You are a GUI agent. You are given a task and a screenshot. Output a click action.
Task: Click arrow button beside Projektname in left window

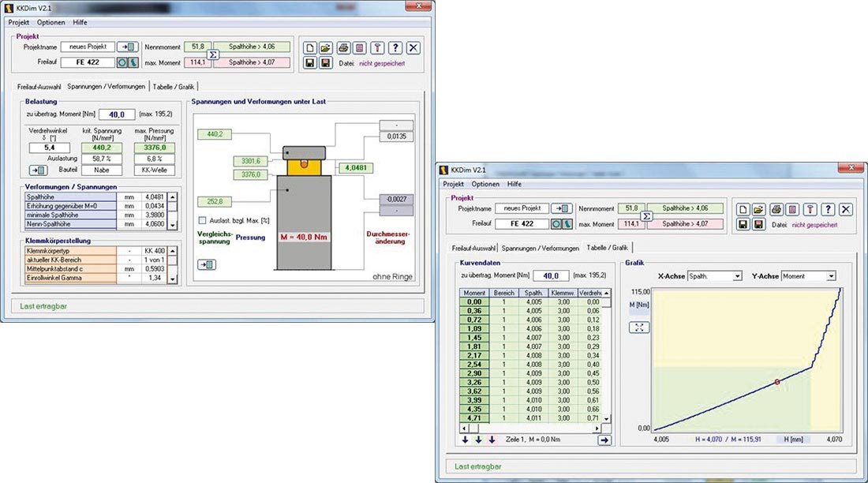click(x=129, y=47)
